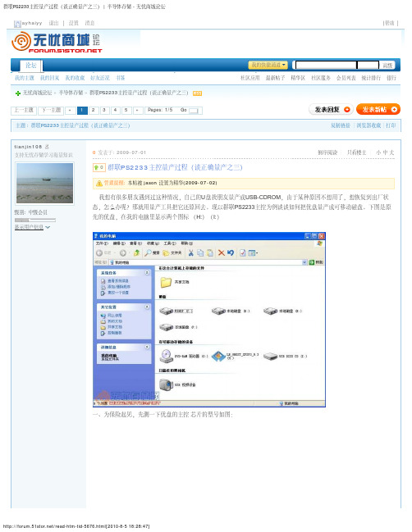
Task: Click 复制链接 copy link
Action: [341, 125]
